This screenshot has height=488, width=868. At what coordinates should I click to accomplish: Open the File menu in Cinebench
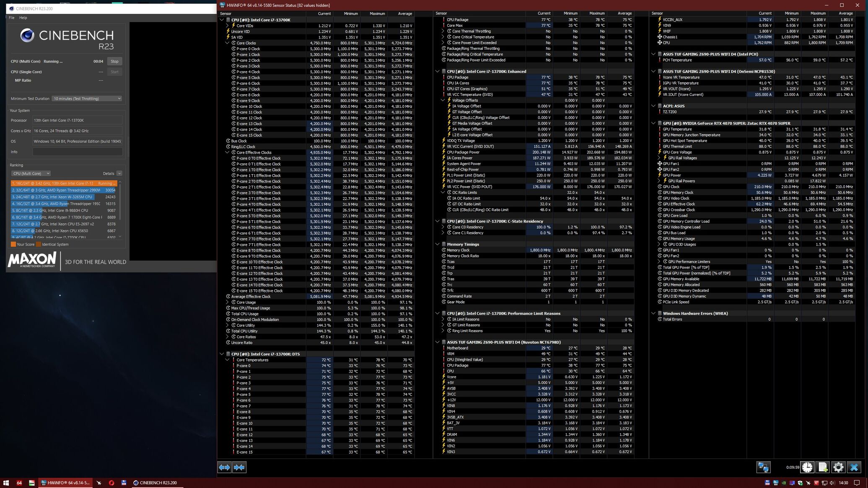coord(11,18)
